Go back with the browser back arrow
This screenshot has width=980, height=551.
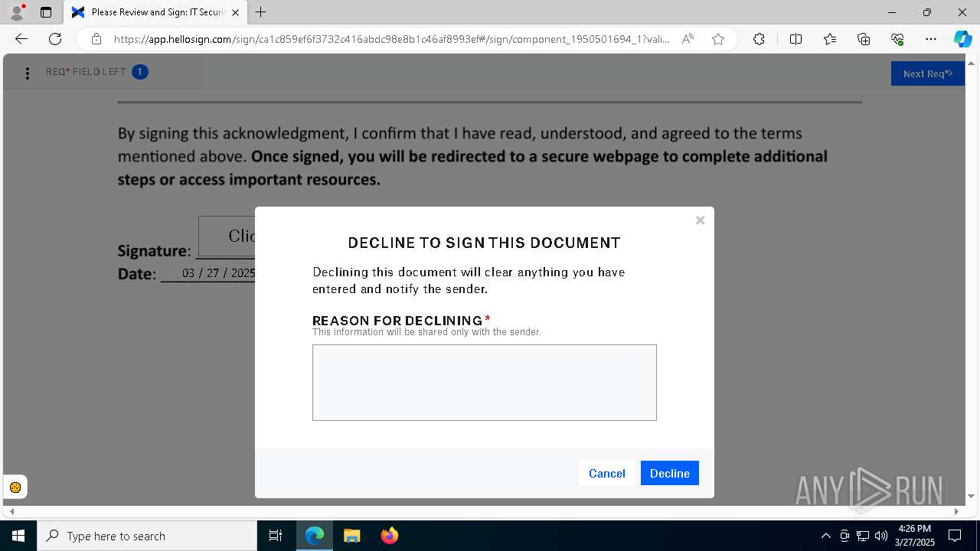tap(21, 39)
